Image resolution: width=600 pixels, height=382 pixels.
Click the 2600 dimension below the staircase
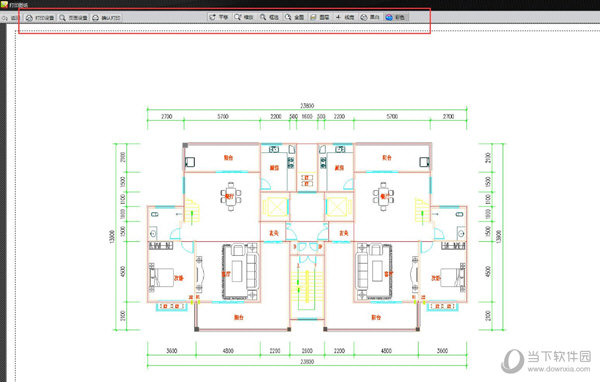pyautogui.click(x=307, y=351)
